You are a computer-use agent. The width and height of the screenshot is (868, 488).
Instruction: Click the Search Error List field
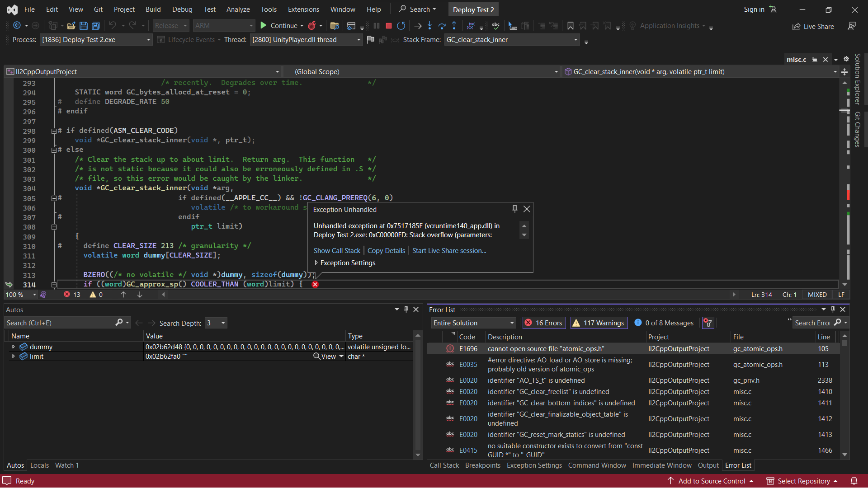click(x=812, y=323)
